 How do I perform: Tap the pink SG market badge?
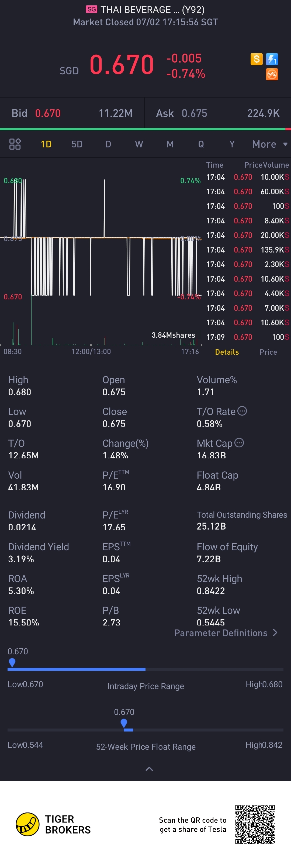(91, 9)
